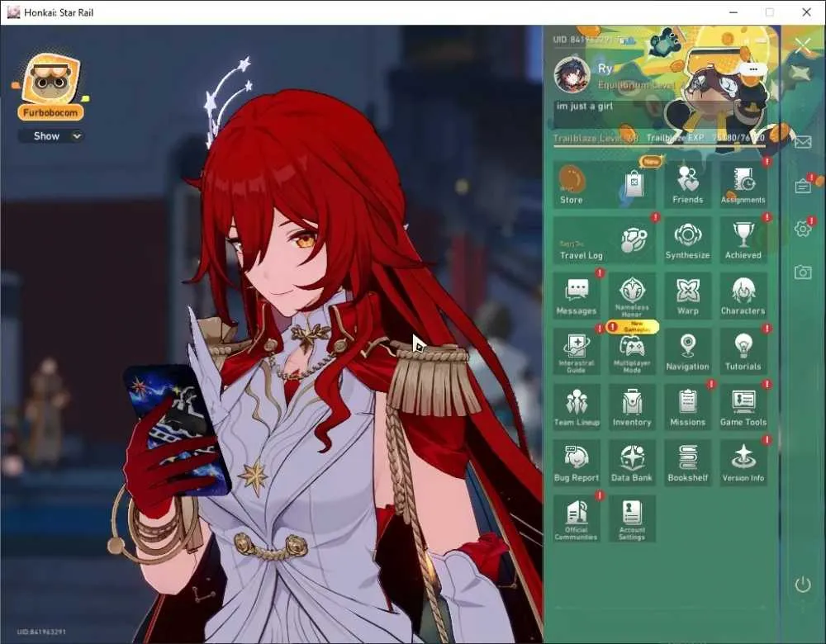Open the Warp menu
The image size is (826, 644).
687,296
